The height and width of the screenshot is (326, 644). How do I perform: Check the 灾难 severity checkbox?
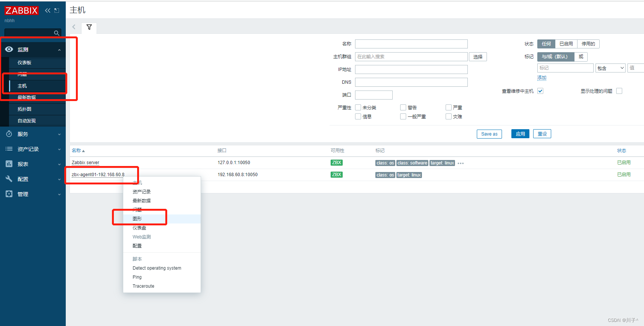[x=449, y=116]
